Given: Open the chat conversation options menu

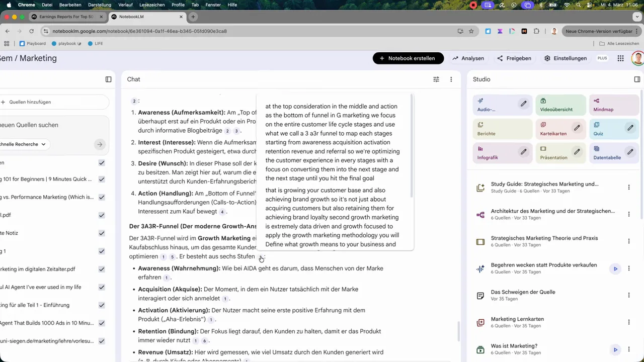Looking at the screenshot, I should [x=451, y=79].
